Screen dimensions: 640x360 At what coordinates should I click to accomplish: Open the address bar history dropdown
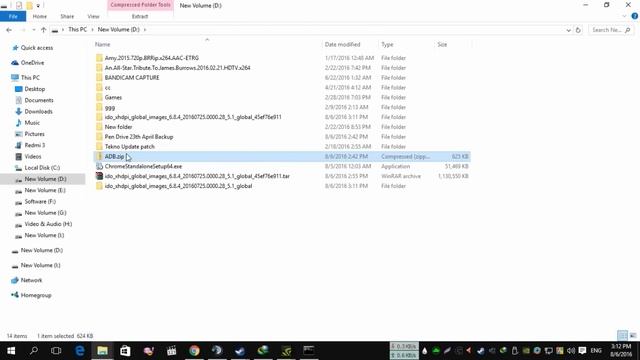[x=568, y=30]
